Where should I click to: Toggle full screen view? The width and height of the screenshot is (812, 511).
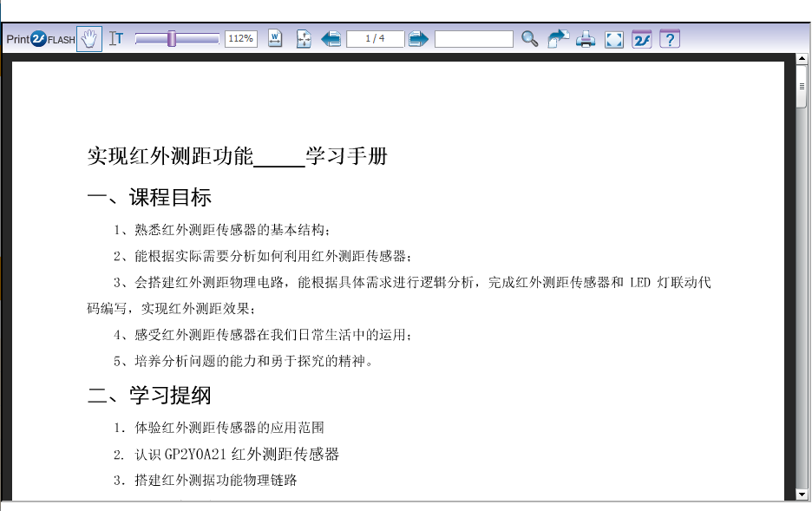[x=614, y=39]
